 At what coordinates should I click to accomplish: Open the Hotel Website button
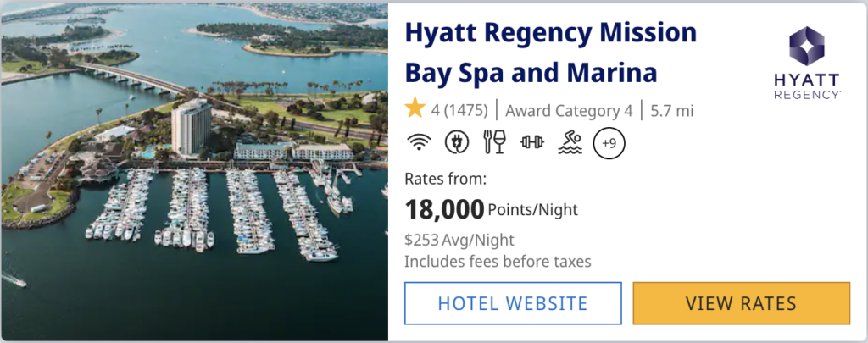pyautogui.click(x=512, y=303)
